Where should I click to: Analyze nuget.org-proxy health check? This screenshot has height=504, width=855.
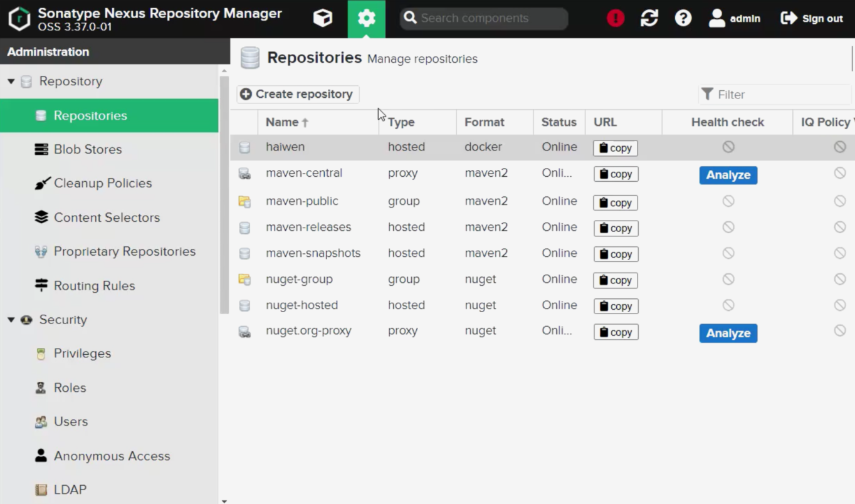click(728, 333)
